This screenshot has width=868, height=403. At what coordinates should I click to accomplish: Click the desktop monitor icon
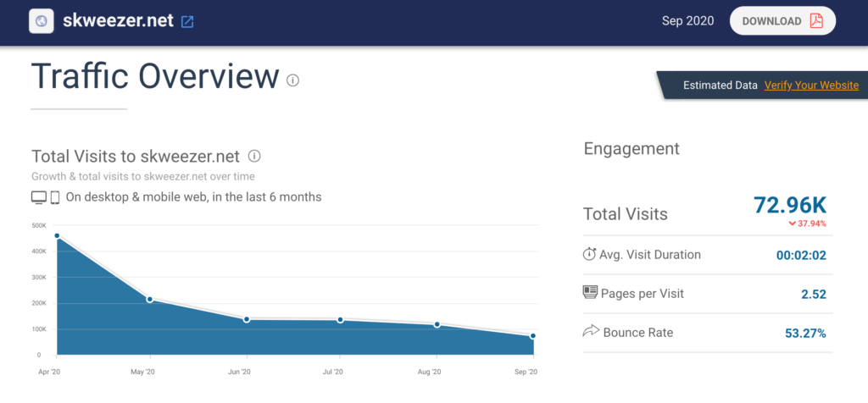coord(39,197)
